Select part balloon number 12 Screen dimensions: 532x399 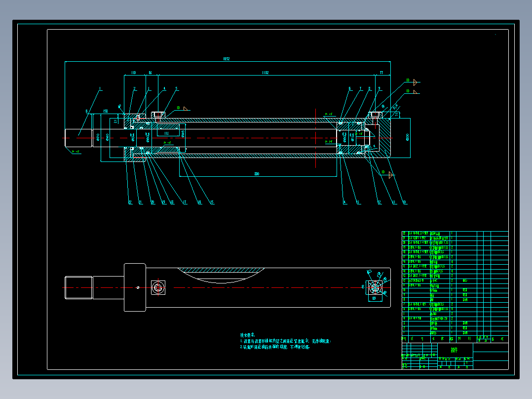point(380,202)
